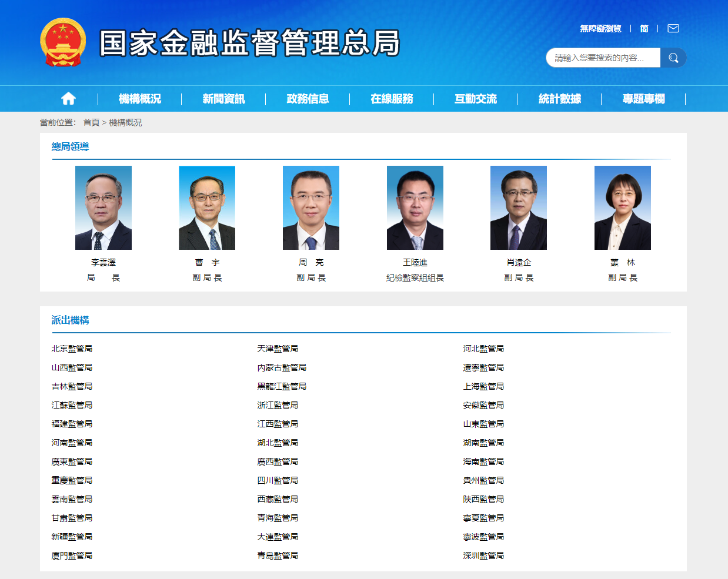Open 李雲澤 director's photo
728x579 pixels.
pos(103,207)
